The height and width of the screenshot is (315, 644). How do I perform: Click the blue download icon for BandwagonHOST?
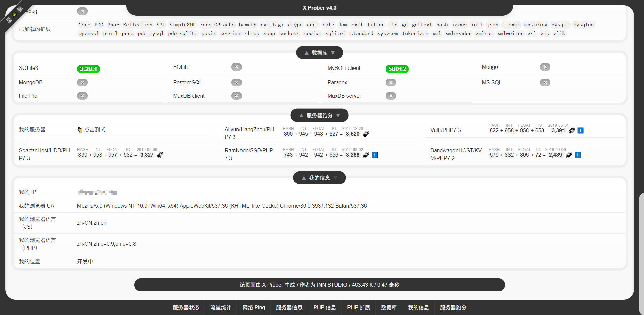(578, 155)
